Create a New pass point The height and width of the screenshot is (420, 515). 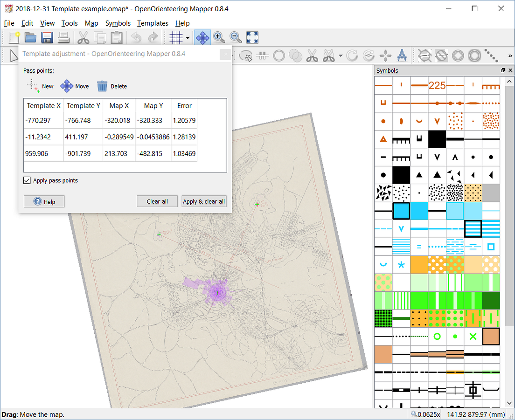(x=40, y=86)
